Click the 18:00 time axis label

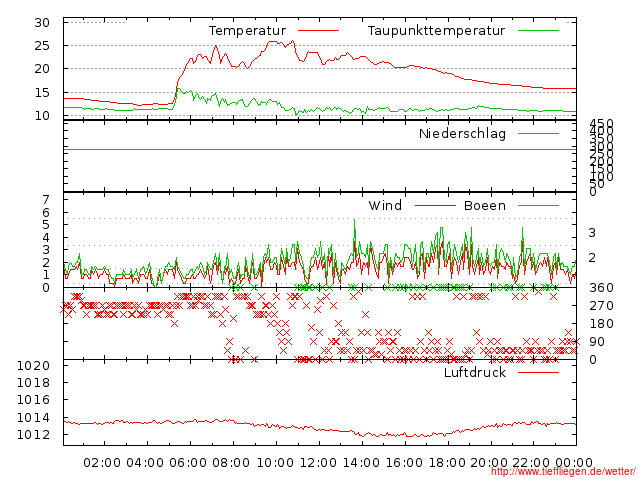pyautogui.click(x=448, y=463)
